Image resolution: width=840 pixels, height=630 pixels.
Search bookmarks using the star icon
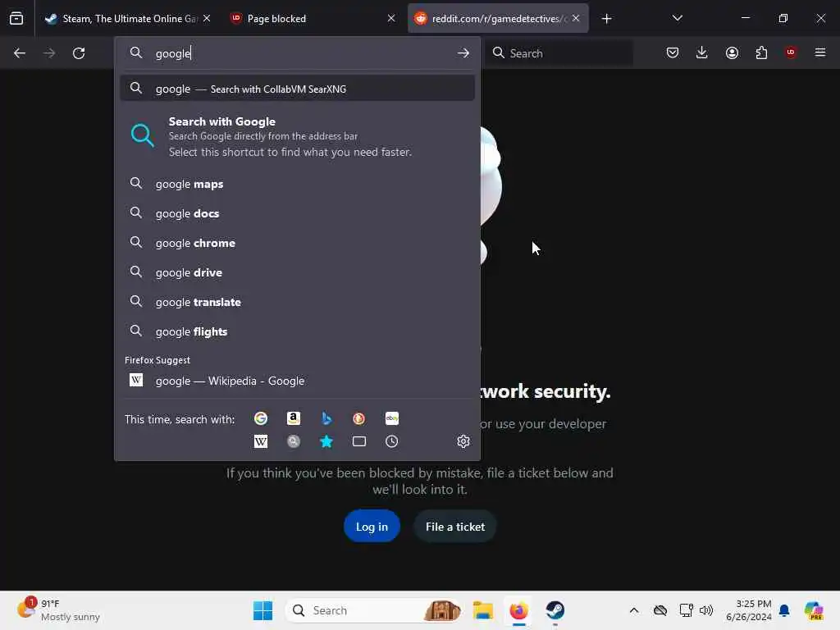[x=326, y=441]
